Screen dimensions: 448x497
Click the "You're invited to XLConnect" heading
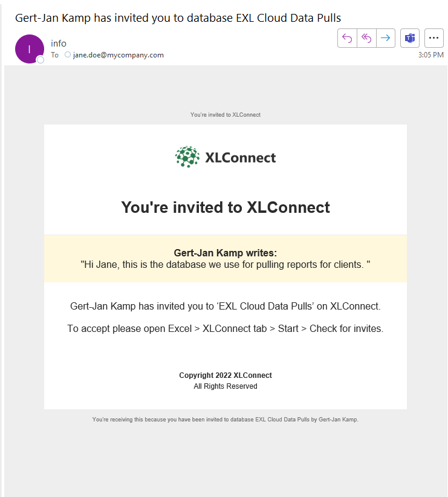[226, 207]
